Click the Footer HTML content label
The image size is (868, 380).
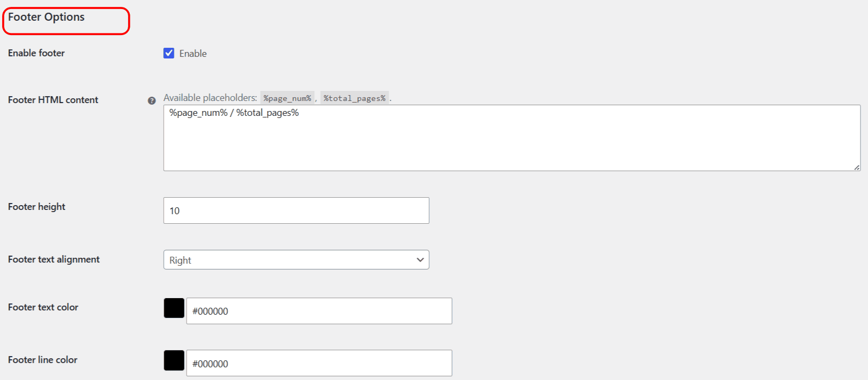click(53, 100)
